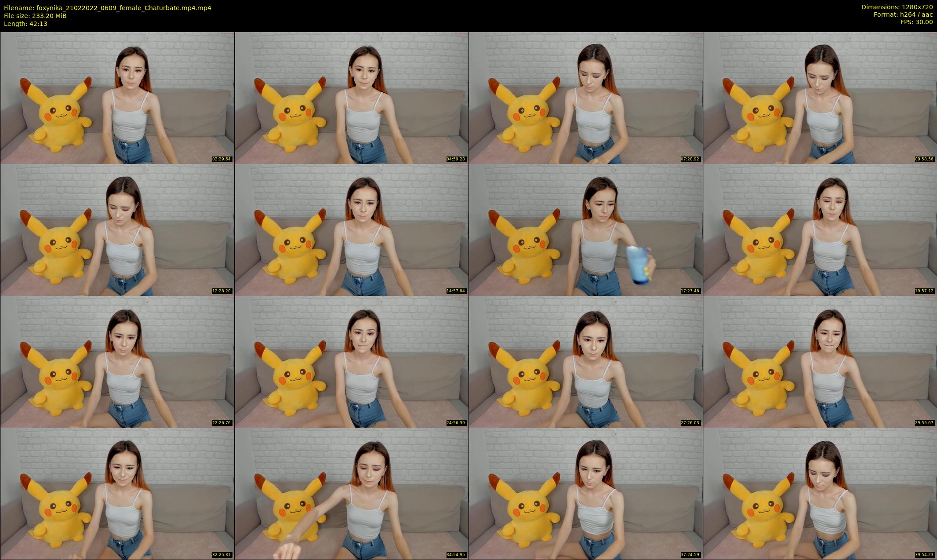Open the thumbnail stamped 32:25.31
Image resolution: width=937 pixels, height=560 pixels.
pyautogui.click(x=117, y=493)
